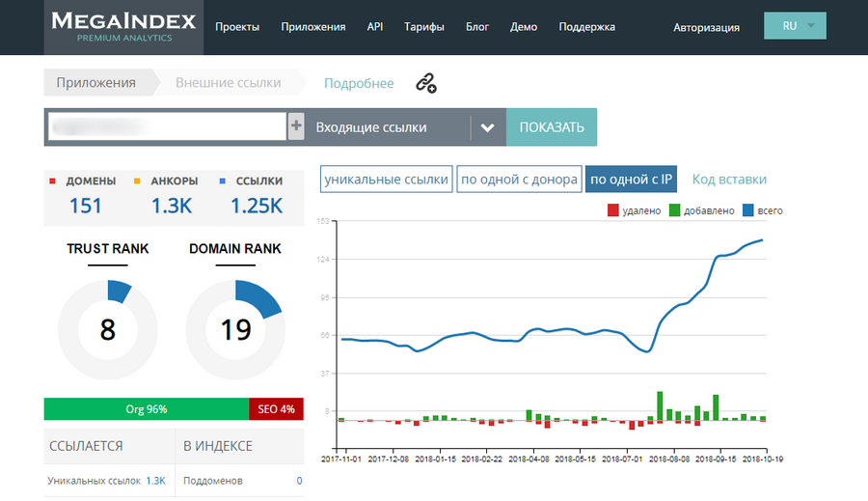The height and width of the screenshot is (501, 868).
Task: Open the Поддержка menu item
Action: [x=586, y=27]
